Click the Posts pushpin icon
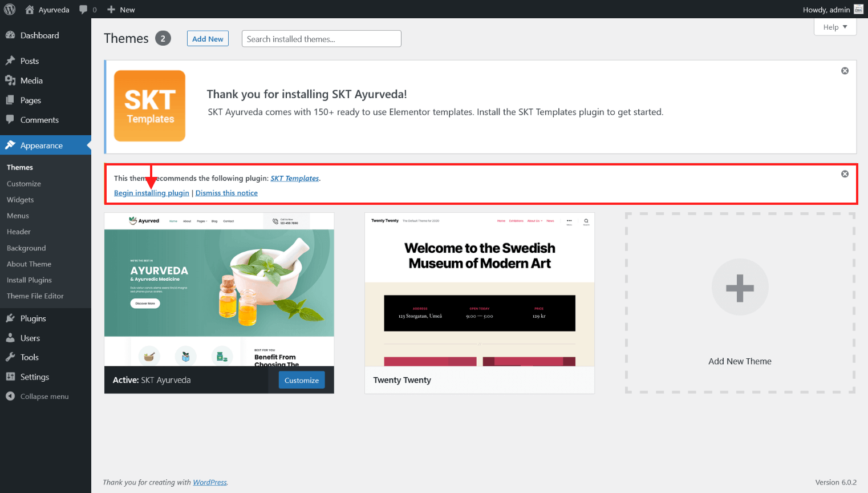The image size is (868, 493). pyautogui.click(x=10, y=60)
